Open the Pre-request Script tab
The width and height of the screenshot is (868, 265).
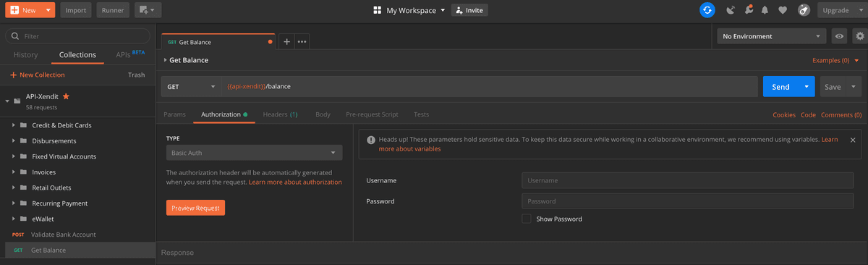coord(372,114)
